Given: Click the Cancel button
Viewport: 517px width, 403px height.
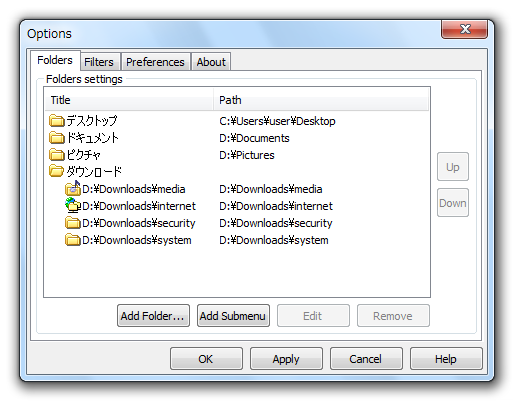Looking at the screenshot, I should point(366,359).
